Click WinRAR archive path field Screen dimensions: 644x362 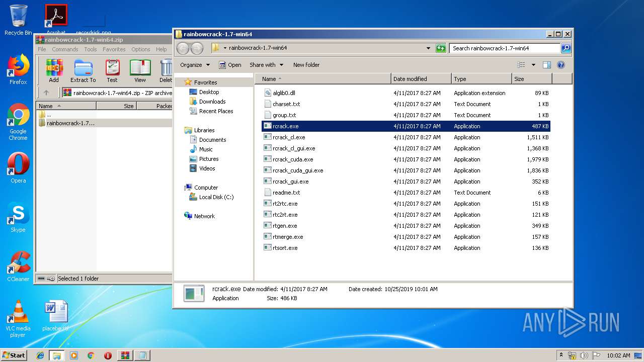pos(117,93)
